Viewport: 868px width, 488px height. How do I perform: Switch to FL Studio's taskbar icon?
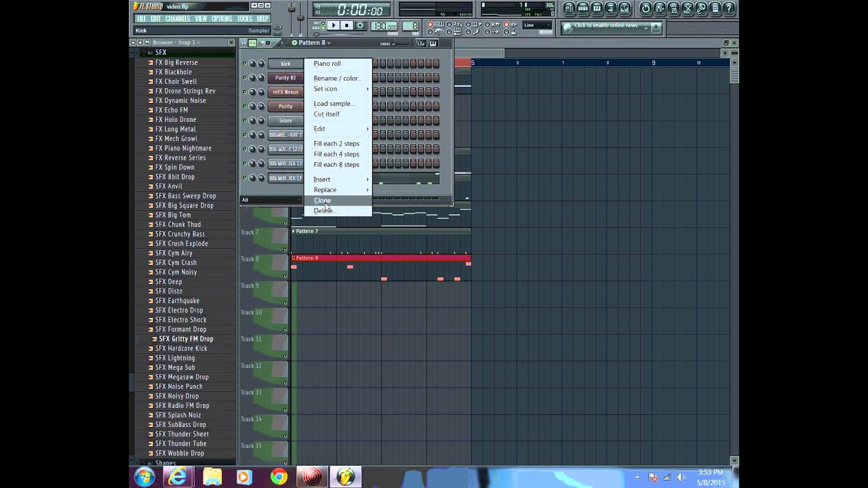(x=345, y=476)
